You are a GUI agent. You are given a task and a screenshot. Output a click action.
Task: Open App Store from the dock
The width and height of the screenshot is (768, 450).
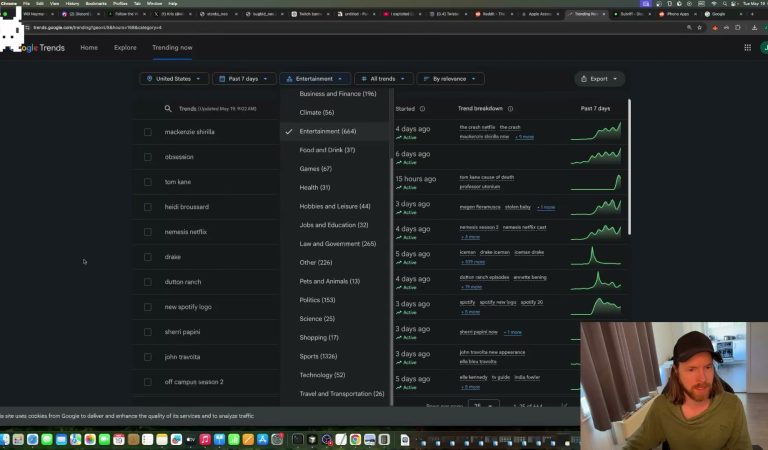(263, 439)
